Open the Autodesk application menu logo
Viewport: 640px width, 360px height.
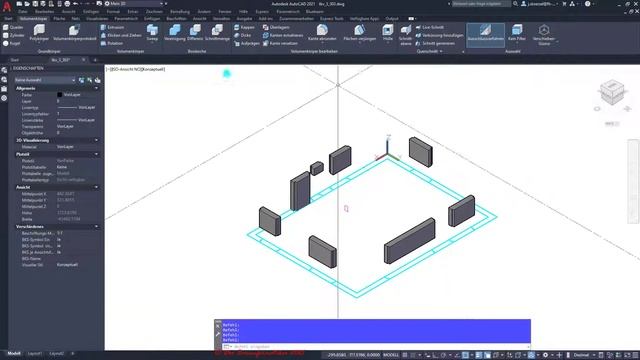(7, 5)
